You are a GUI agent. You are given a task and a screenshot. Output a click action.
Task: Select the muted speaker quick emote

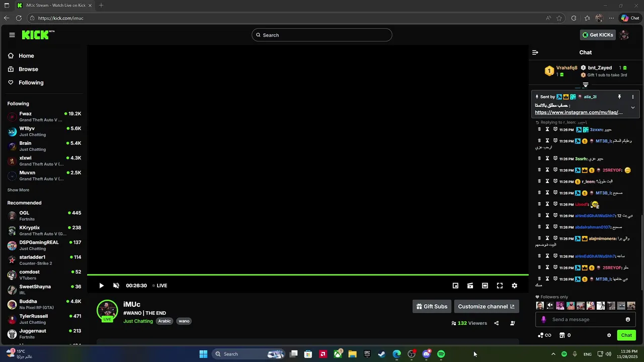[x=550, y=306]
